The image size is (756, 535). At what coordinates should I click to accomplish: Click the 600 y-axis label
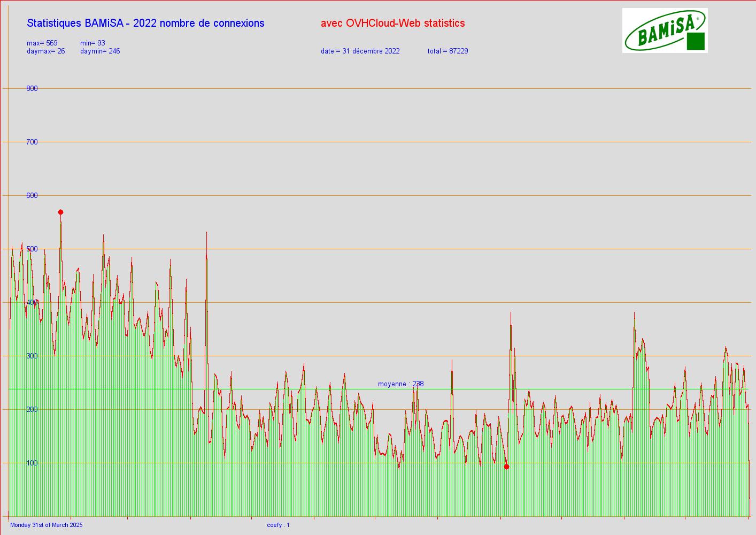32,195
